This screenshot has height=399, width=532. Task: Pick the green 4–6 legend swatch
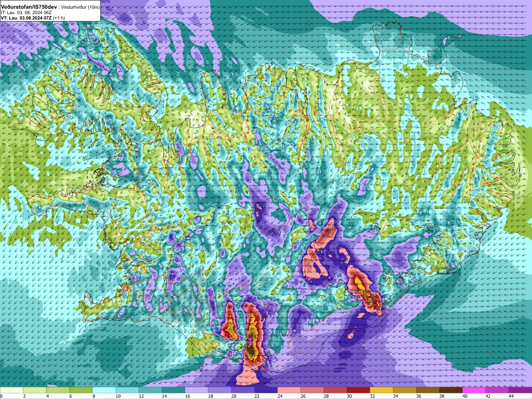point(58,390)
